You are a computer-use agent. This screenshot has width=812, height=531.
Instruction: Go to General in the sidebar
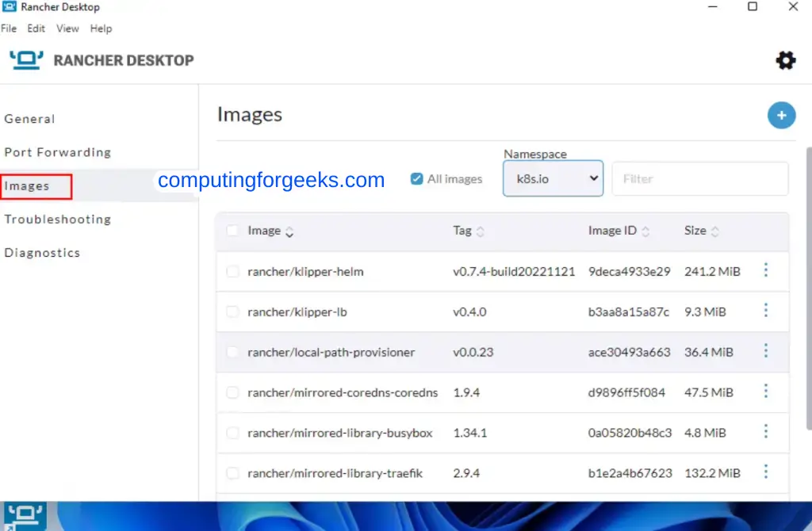point(29,119)
